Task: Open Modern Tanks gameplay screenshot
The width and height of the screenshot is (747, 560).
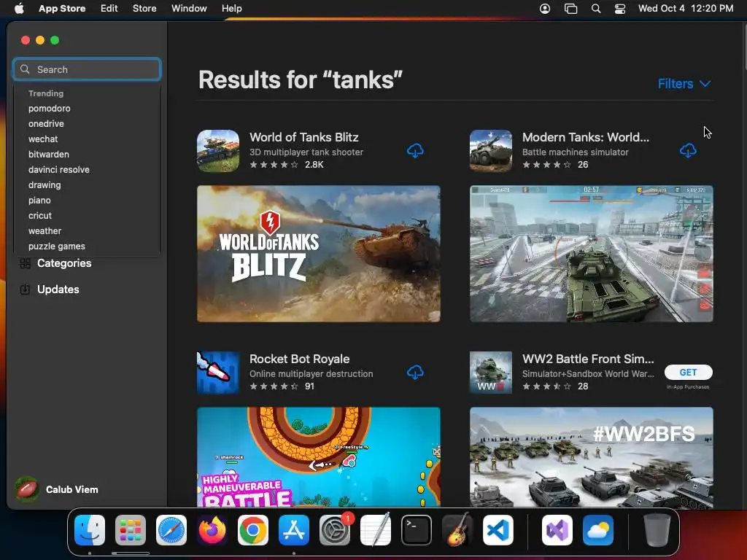Action: tap(591, 254)
